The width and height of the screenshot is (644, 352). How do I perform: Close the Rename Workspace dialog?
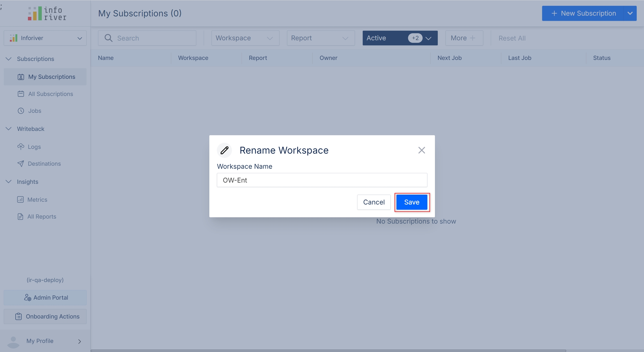point(422,150)
